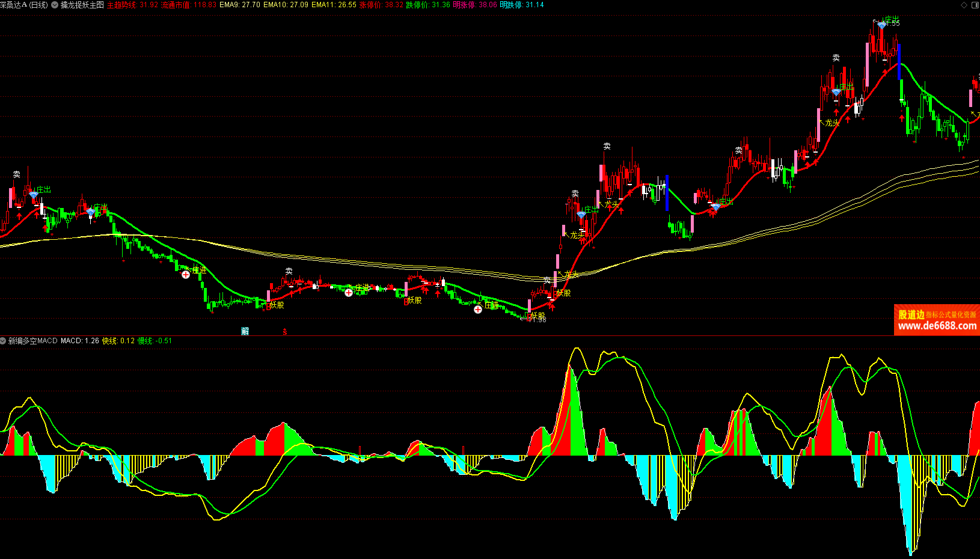The width and height of the screenshot is (980, 559).
Task: Click the cyan 明跌停 value in the header
Action: (x=534, y=5)
